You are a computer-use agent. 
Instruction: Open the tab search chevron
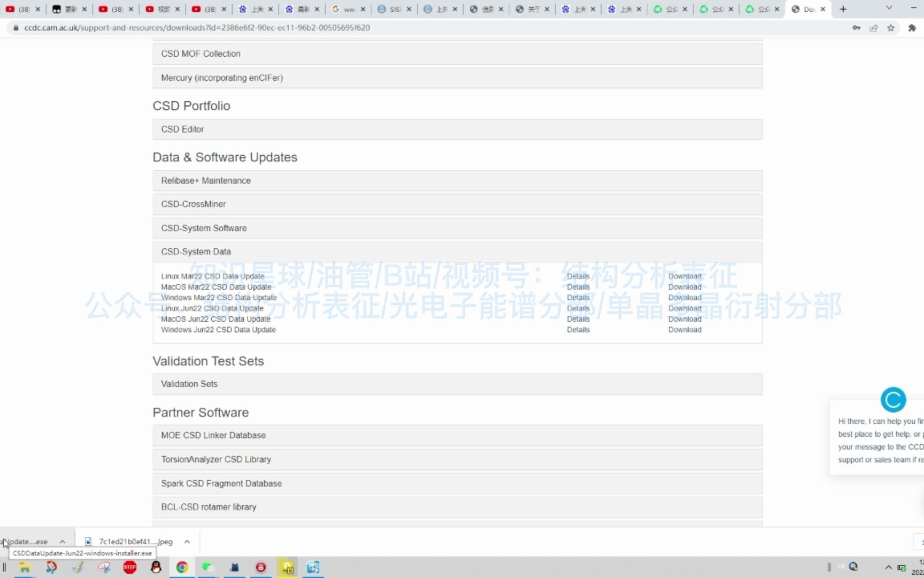(889, 8)
